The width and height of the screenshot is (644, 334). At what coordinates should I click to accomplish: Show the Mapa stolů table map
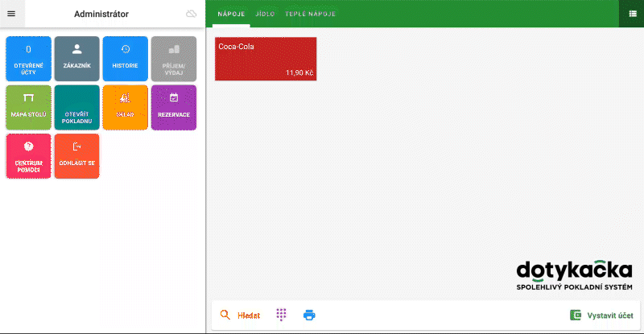[28, 107]
